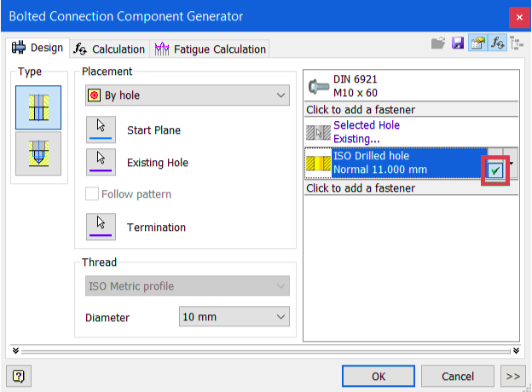
Task: Toggle the fx calculation toolbar button
Action: [497, 43]
